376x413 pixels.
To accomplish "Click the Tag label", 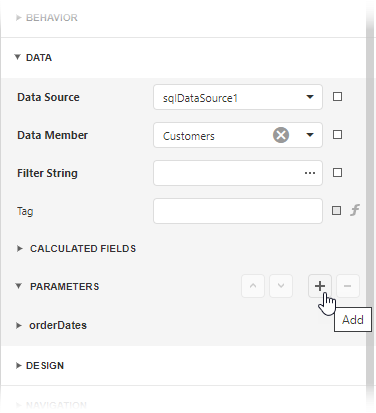I will [25, 211].
